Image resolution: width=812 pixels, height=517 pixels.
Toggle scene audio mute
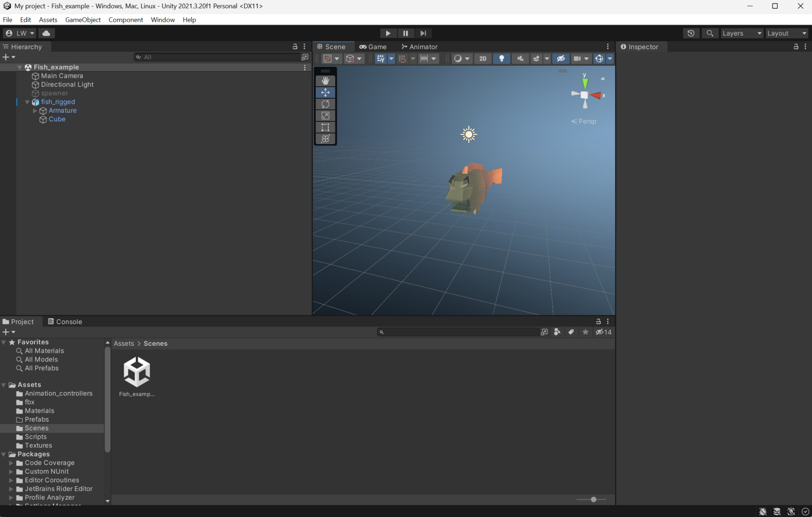click(x=520, y=59)
